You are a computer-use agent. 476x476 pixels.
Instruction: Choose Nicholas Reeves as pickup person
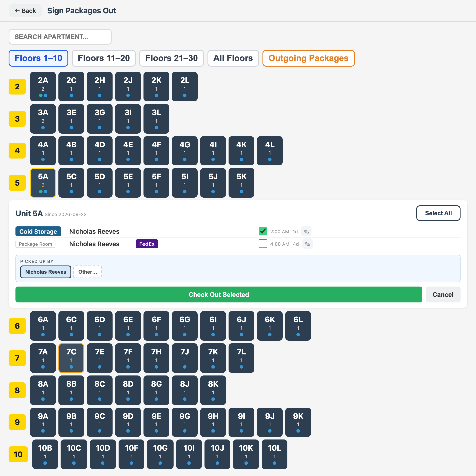(46, 272)
